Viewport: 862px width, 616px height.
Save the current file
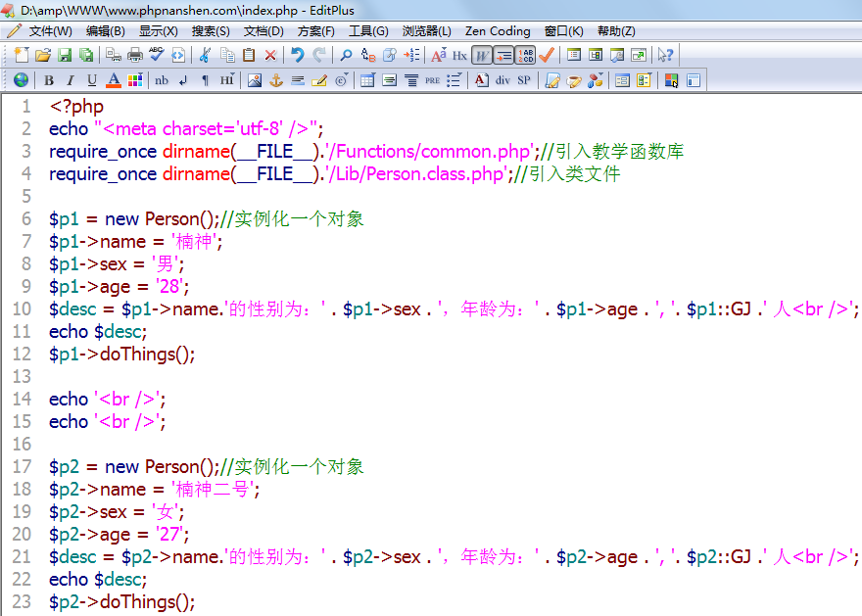[65, 55]
